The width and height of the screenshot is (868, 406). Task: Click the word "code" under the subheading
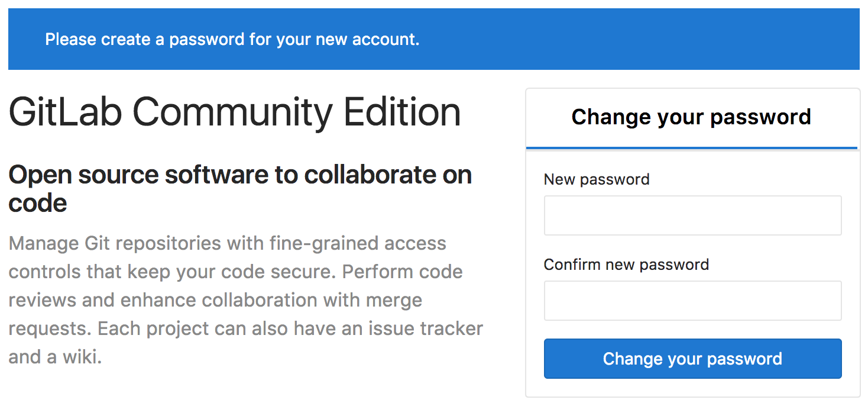coord(38,204)
